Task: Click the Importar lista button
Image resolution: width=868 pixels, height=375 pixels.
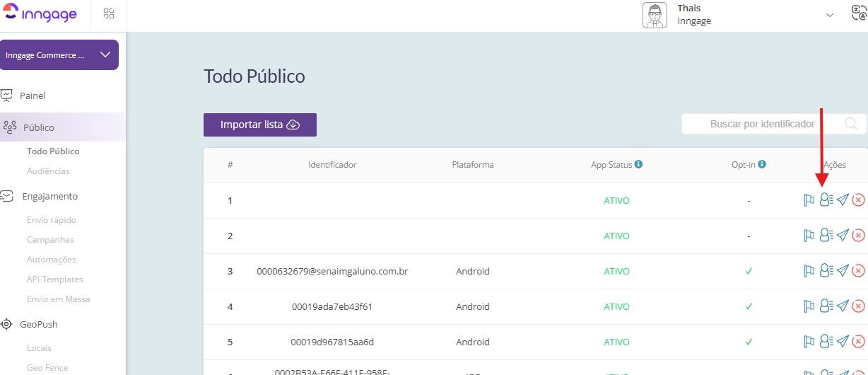Action: 260,125
